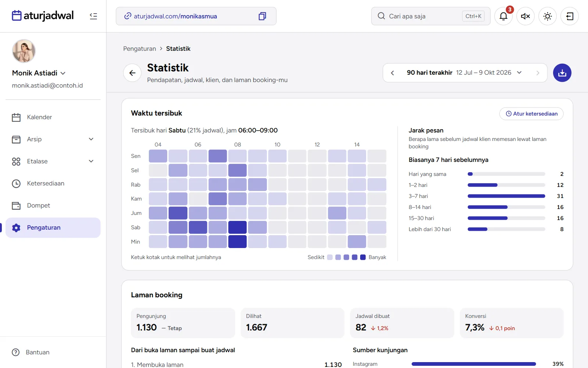
Task: Open Kalender from the sidebar
Action: click(53, 117)
